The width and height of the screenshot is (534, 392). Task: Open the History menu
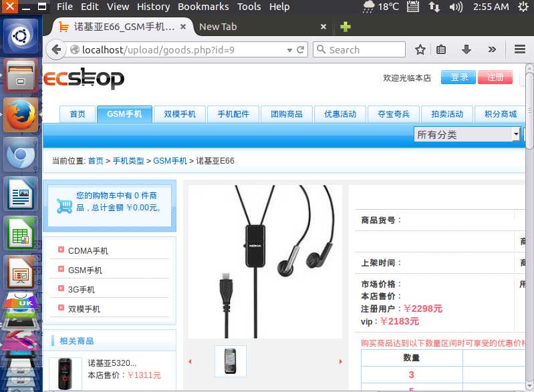point(153,7)
